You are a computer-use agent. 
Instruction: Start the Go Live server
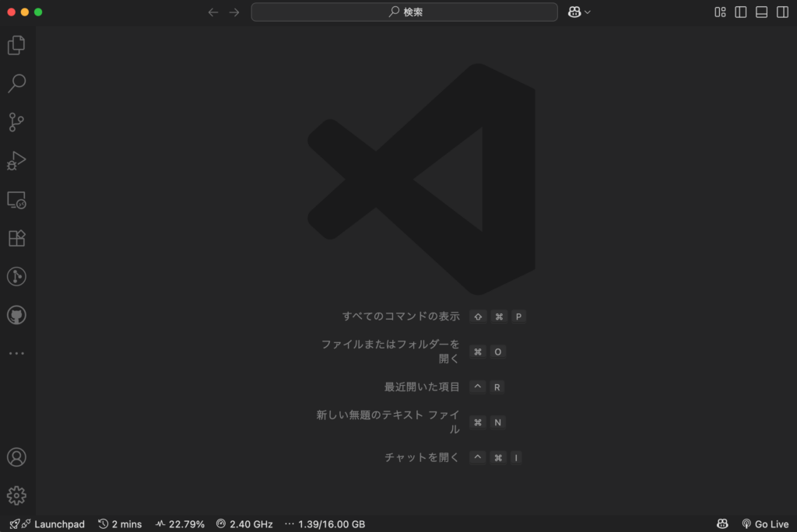[x=766, y=524]
